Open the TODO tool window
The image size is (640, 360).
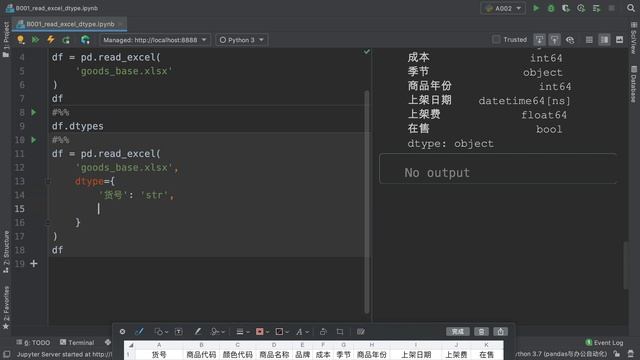click(33, 342)
